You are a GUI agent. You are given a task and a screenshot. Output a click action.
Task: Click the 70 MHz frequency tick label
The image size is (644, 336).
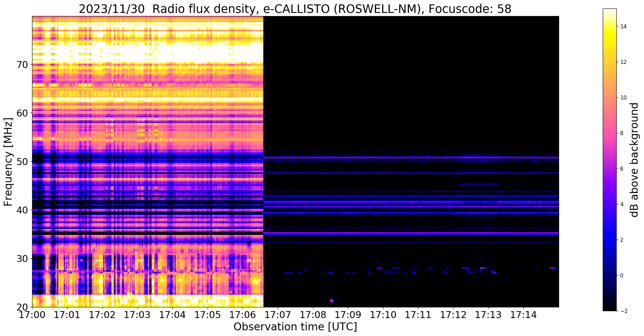(x=22, y=65)
